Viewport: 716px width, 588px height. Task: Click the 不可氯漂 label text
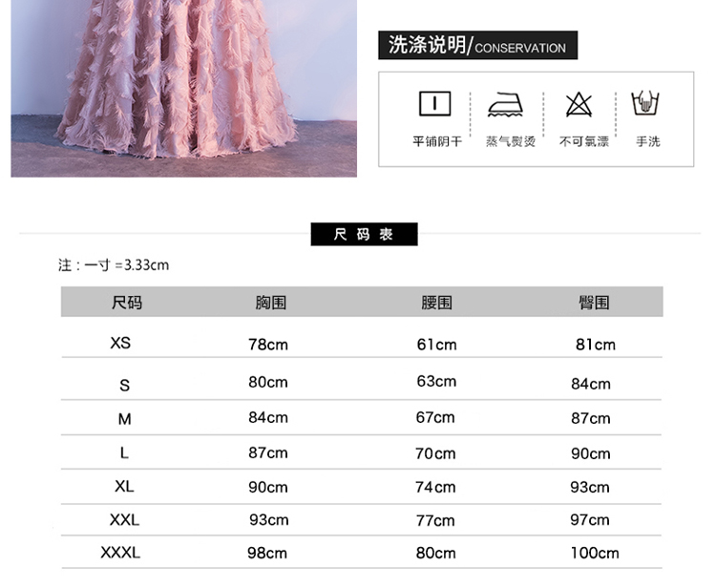(584, 141)
